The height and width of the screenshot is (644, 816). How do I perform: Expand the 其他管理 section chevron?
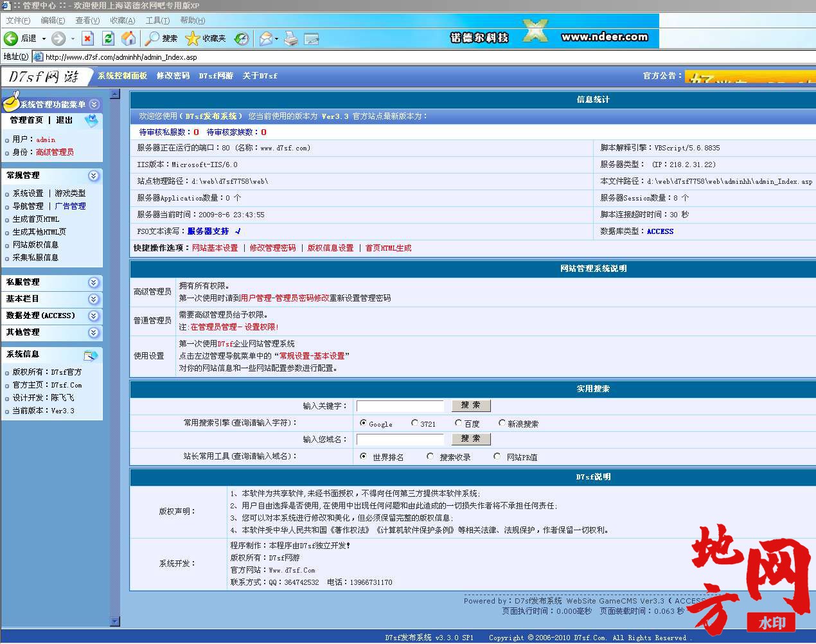[x=94, y=332]
